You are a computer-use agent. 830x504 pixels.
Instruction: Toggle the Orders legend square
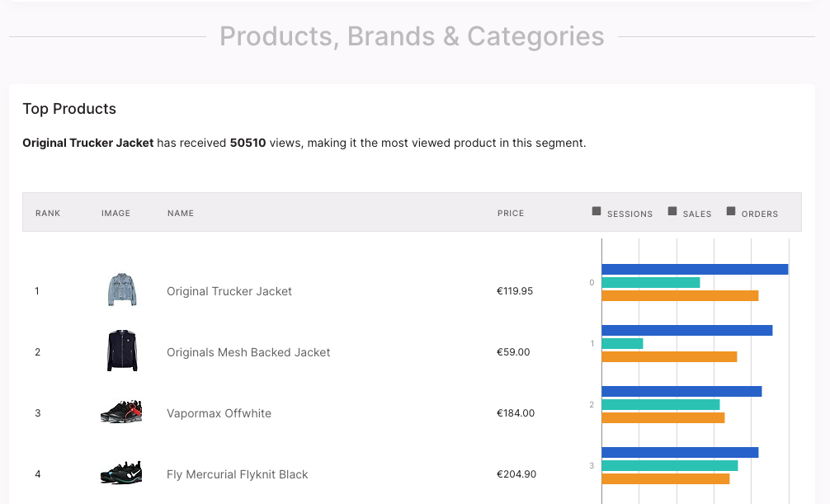pyautogui.click(x=731, y=212)
